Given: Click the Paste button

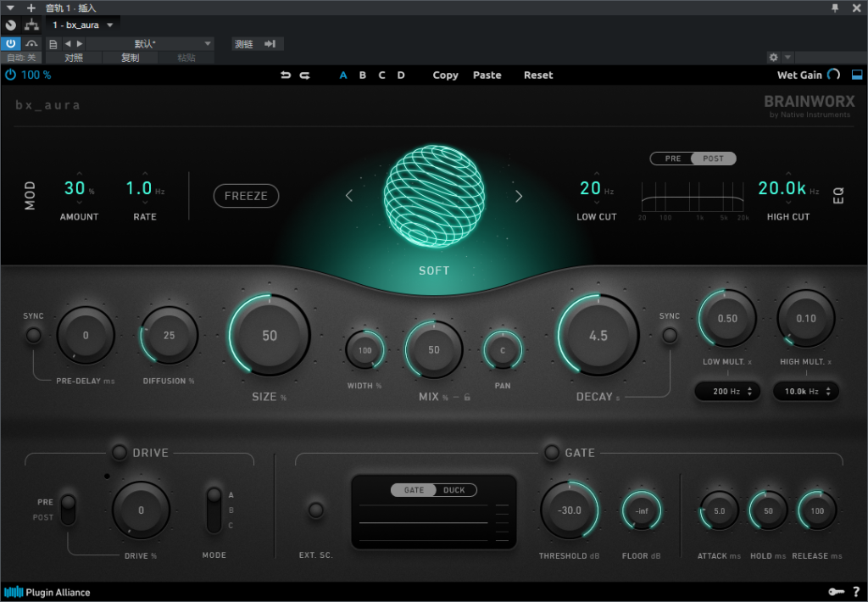Looking at the screenshot, I should tap(487, 75).
